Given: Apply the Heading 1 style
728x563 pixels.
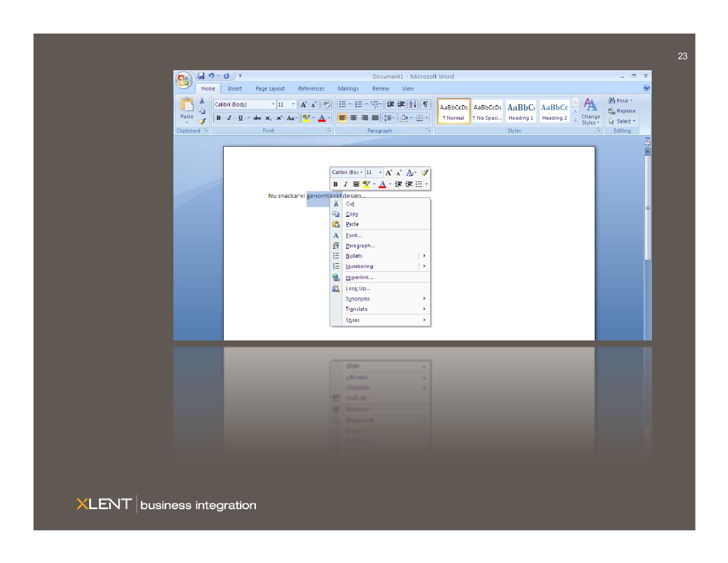Looking at the screenshot, I should (x=521, y=111).
